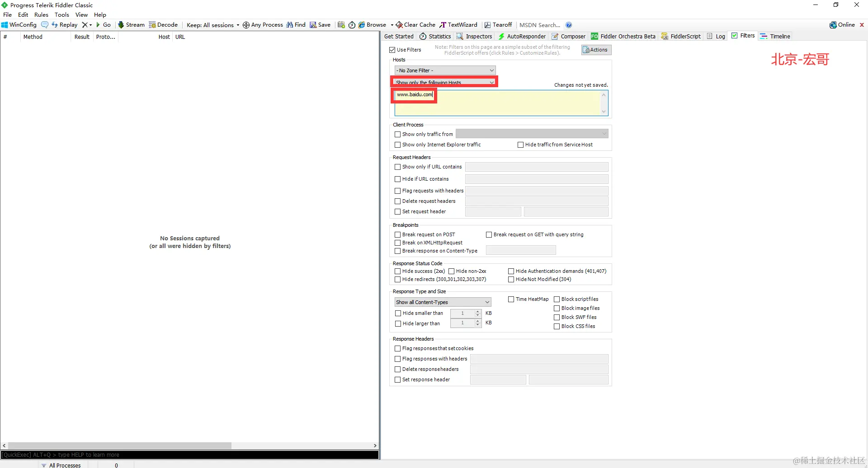Click the MSDN Search field
Image resolution: width=868 pixels, height=468 pixels.
pyautogui.click(x=541, y=25)
